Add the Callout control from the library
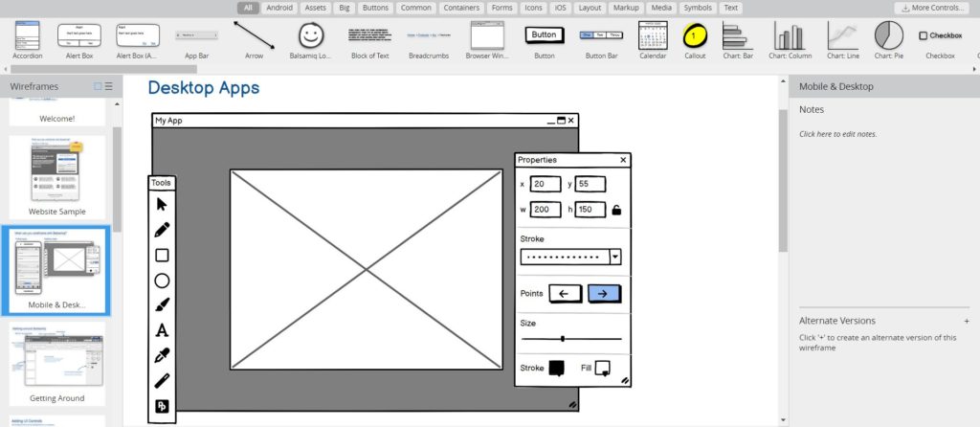Screen dimensions: 980x427 695,40
